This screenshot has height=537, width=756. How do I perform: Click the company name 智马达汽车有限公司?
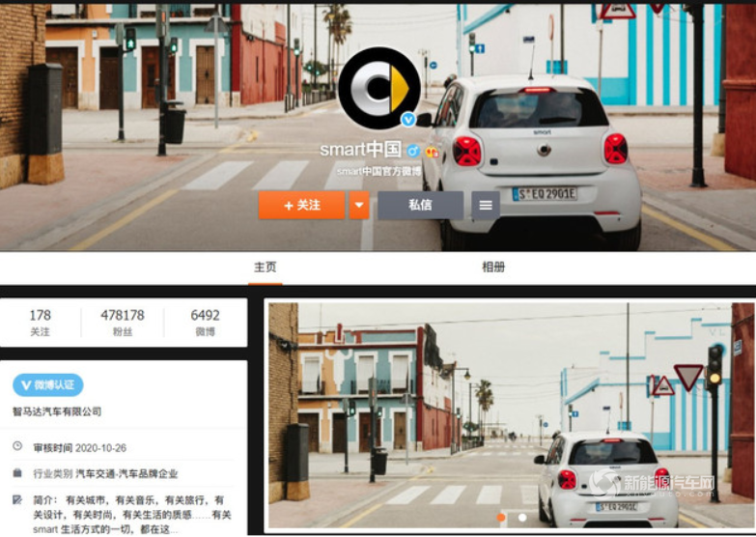57,411
